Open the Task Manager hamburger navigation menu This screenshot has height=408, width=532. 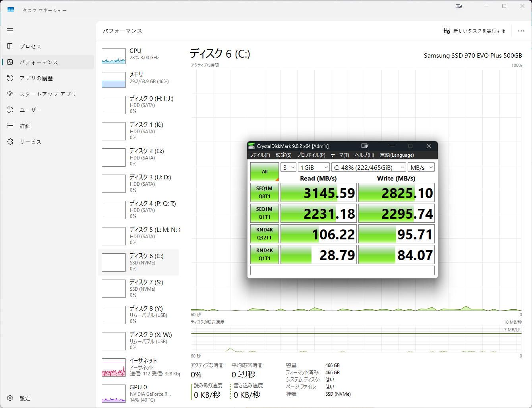click(x=10, y=30)
